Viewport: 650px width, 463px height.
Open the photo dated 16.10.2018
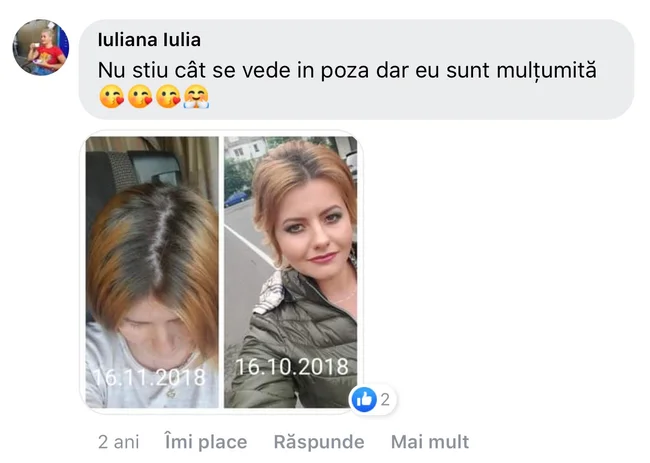(x=291, y=272)
